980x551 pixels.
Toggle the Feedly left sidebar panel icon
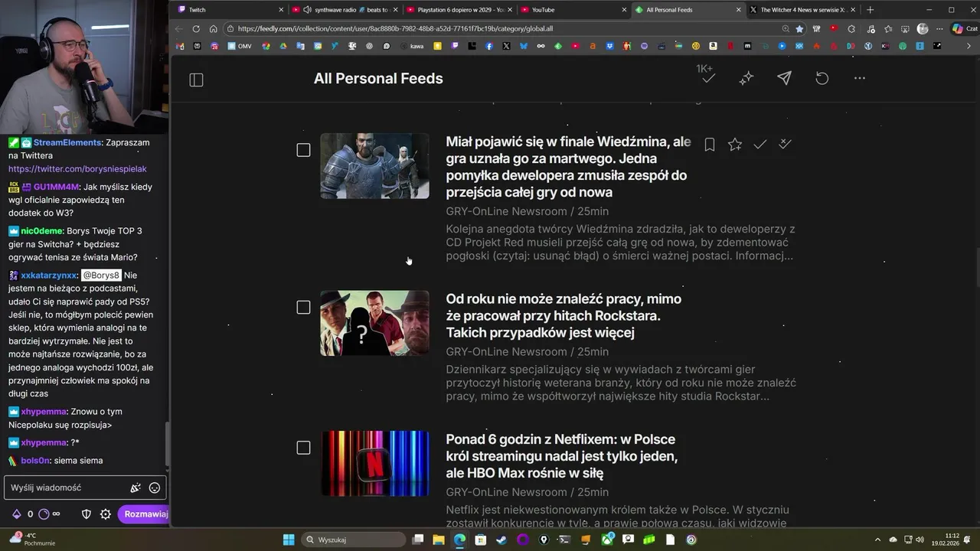196,80
